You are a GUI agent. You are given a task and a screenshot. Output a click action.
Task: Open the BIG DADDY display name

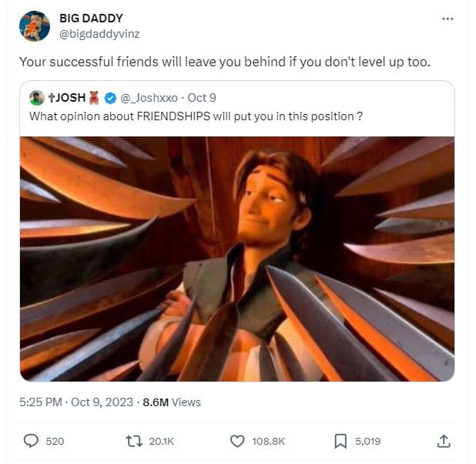point(91,18)
